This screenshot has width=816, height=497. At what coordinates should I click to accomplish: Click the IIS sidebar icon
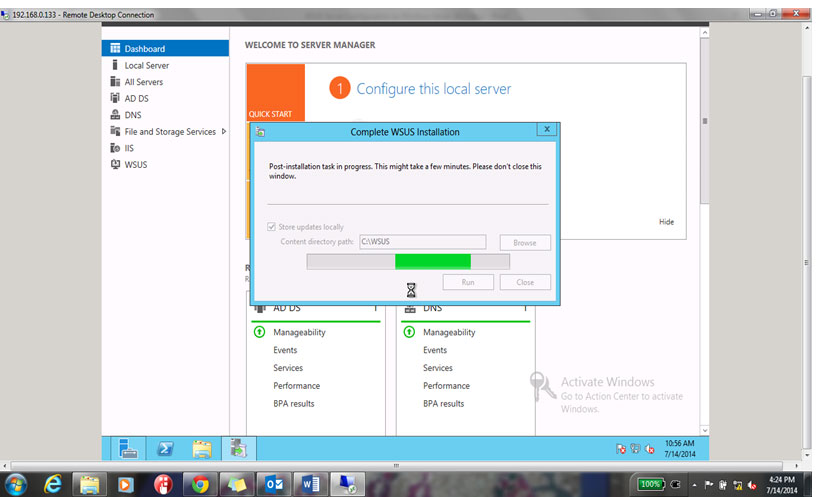[x=115, y=148]
